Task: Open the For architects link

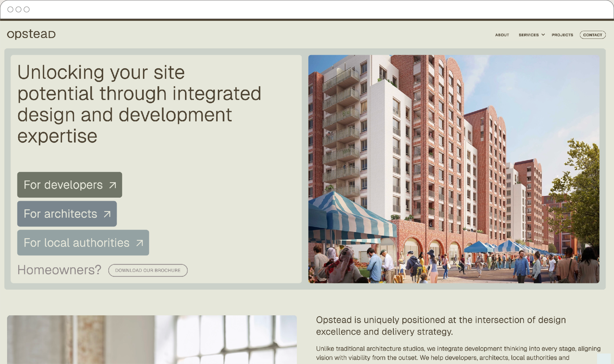Action: pos(67,214)
